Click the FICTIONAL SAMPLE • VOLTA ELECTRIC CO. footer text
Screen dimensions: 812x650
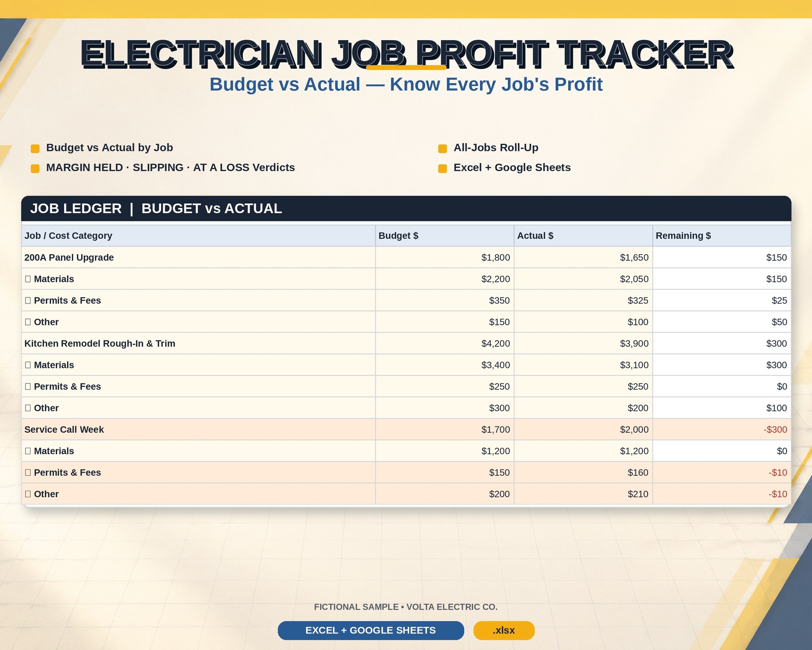406,607
